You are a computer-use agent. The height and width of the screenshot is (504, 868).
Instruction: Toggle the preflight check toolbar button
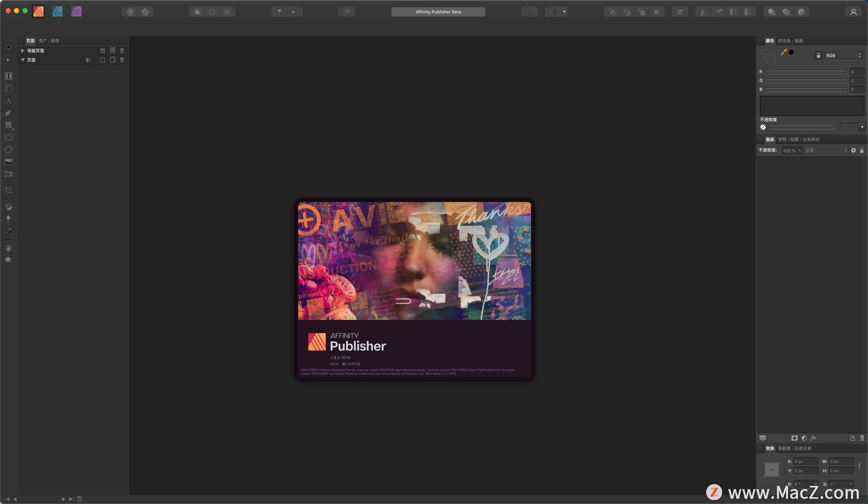(x=347, y=12)
